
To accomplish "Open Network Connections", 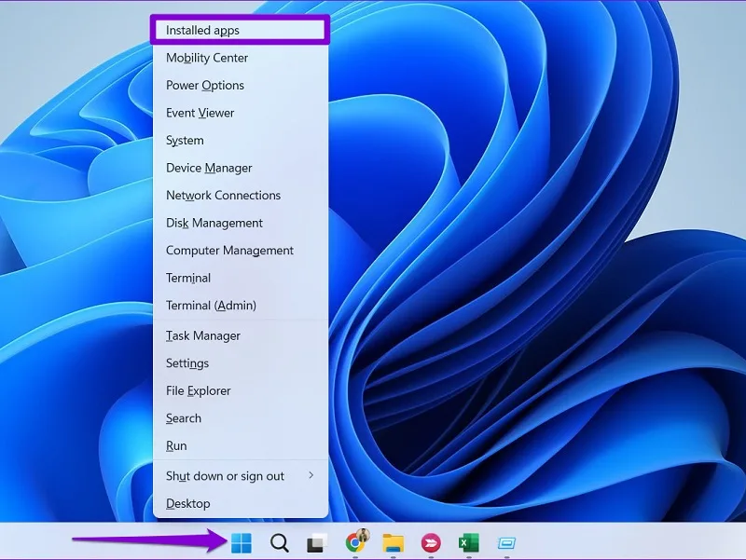I will [x=241, y=196].
